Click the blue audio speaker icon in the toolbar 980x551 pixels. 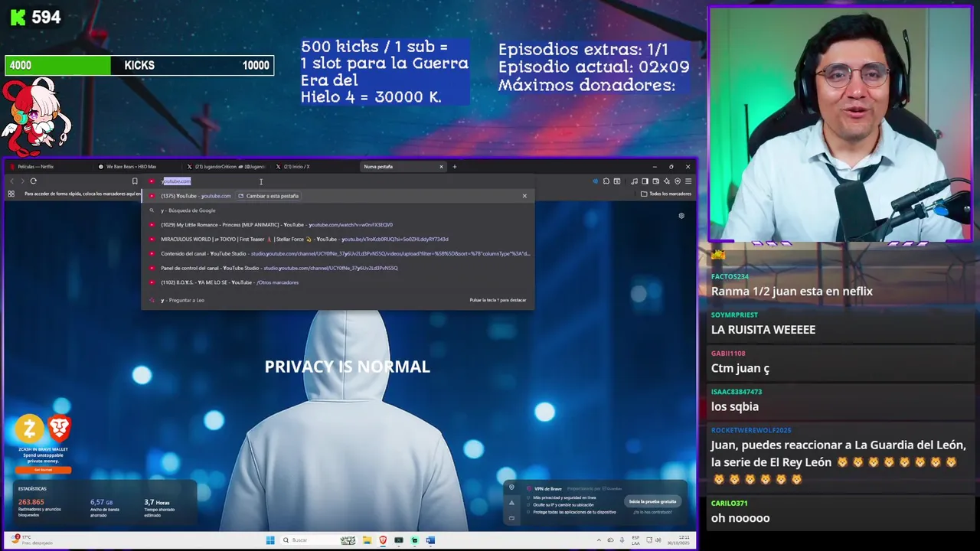point(595,181)
